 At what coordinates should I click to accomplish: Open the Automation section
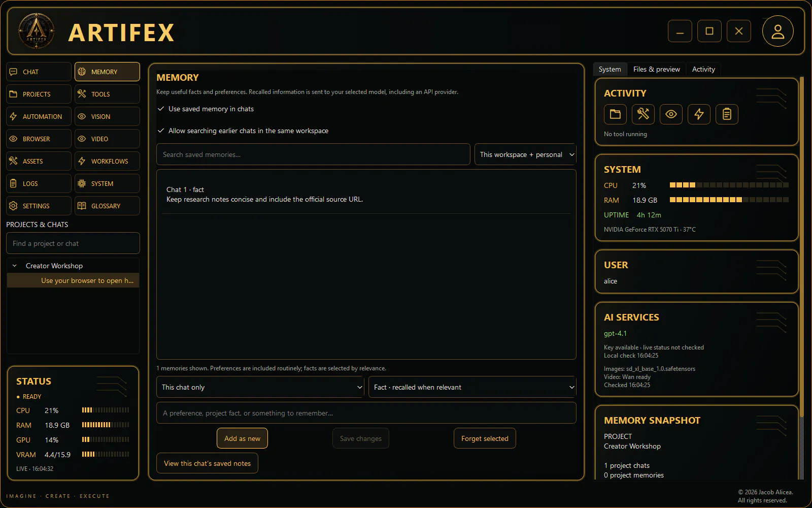[39, 116]
